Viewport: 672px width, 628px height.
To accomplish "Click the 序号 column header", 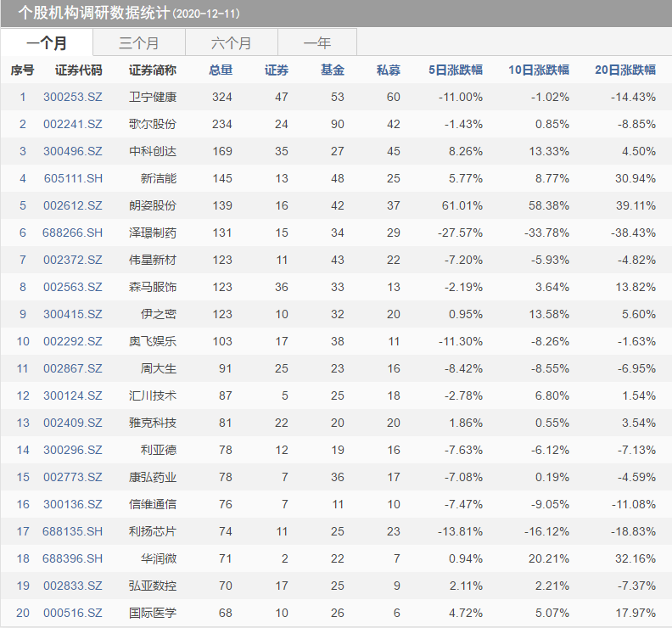I will click(22, 70).
